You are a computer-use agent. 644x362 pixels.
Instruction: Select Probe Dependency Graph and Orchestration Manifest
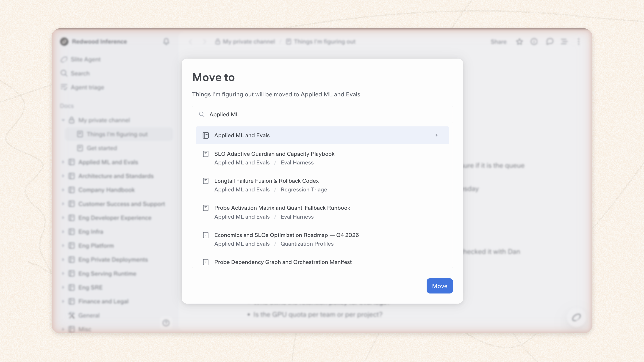(322, 262)
